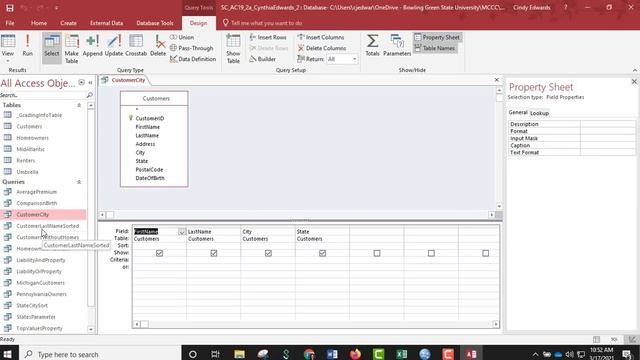Image resolution: width=640 pixels, height=360 pixels.
Task: Close the Property Sheet pane
Action: 634,82
